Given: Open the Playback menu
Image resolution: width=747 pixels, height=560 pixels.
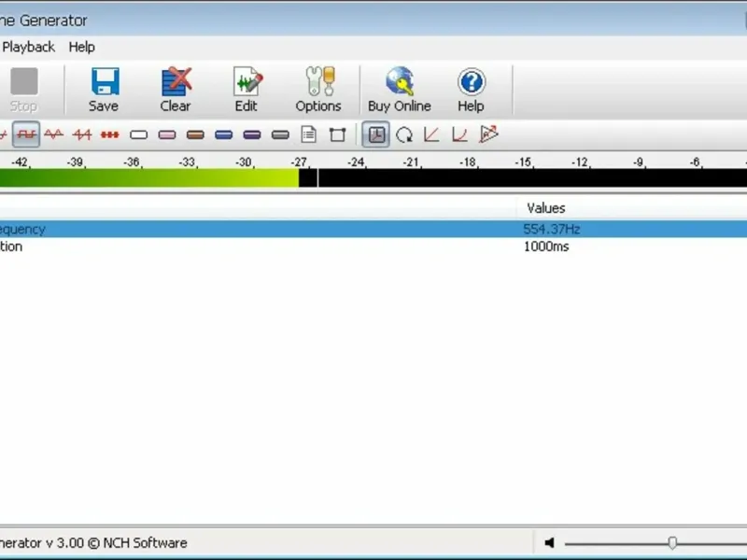Looking at the screenshot, I should [x=29, y=48].
